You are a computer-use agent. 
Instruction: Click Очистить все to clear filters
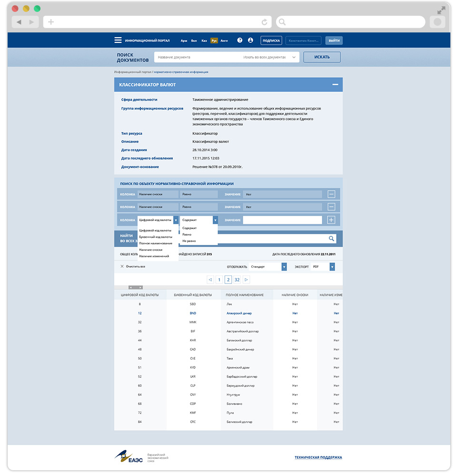(135, 266)
